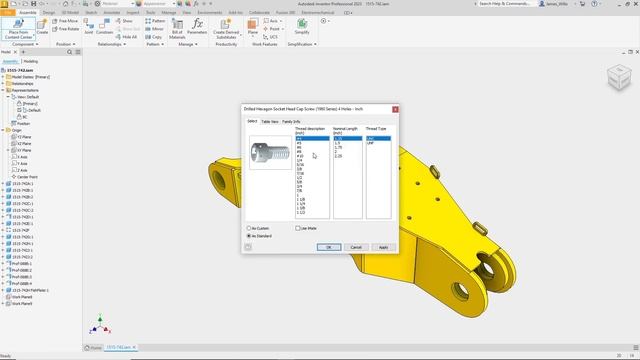Select the 1515-742.iam document tab
Image resolution: width=640 pixels, height=360 pixels.
[120, 347]
